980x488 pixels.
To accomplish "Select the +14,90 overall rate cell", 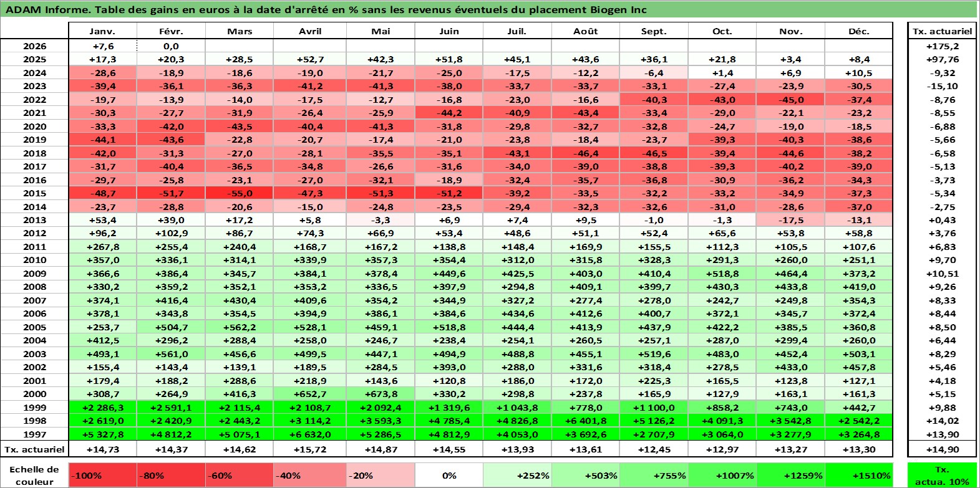I will (x=942, y=449).
